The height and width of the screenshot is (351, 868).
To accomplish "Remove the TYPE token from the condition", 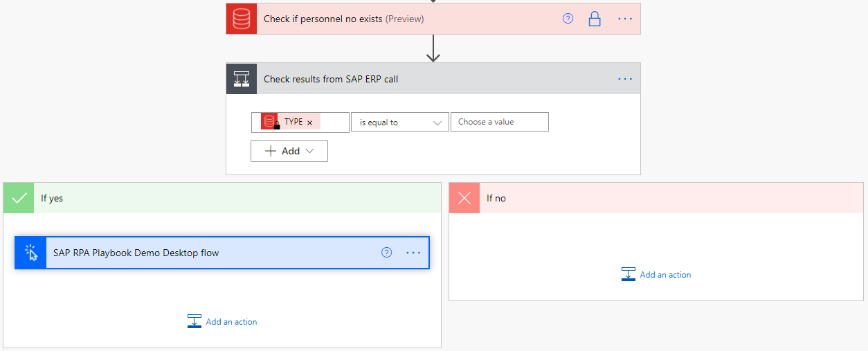I will click(310, 123).
